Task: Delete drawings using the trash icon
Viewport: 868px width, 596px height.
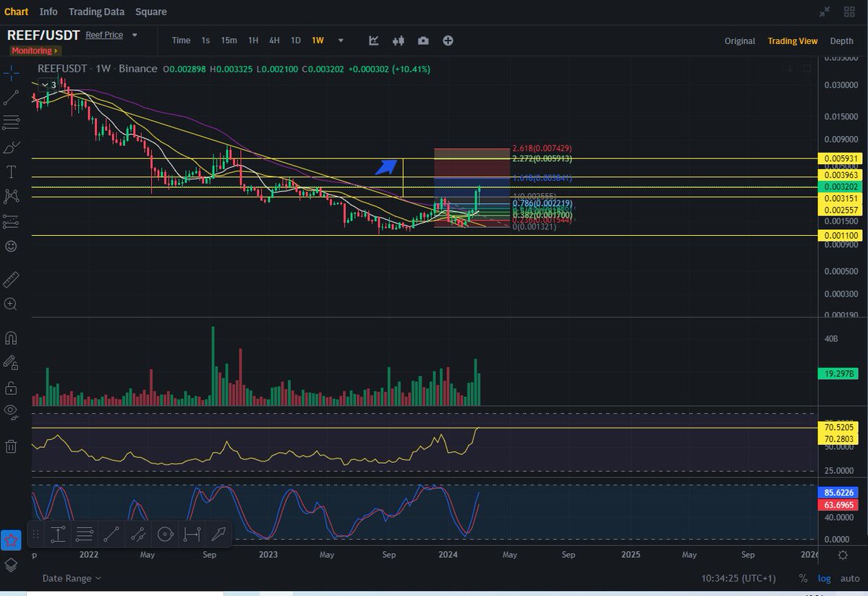Action: pos(10,446)
